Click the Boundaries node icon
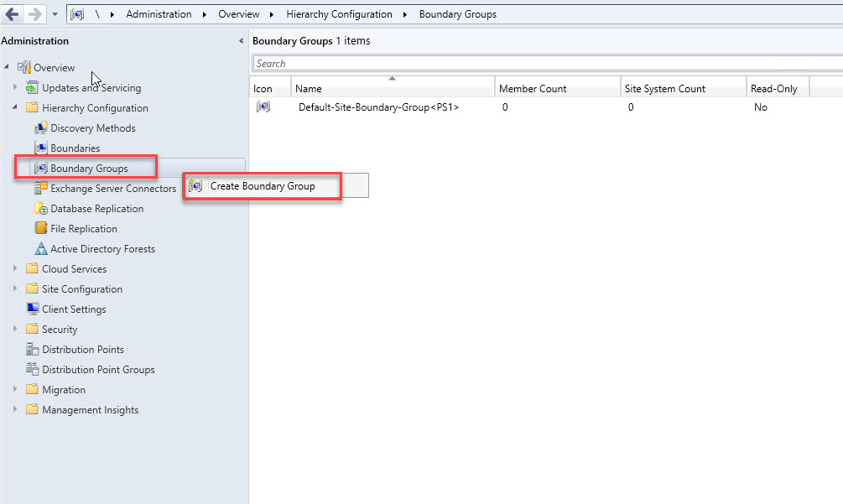 coord(40,148)
